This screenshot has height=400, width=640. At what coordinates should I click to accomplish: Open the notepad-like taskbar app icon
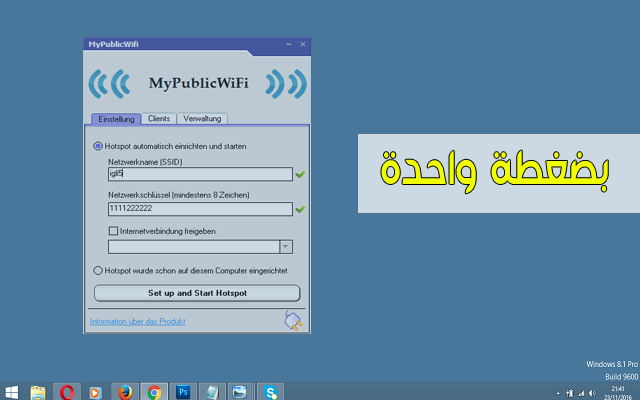point(212,393)
